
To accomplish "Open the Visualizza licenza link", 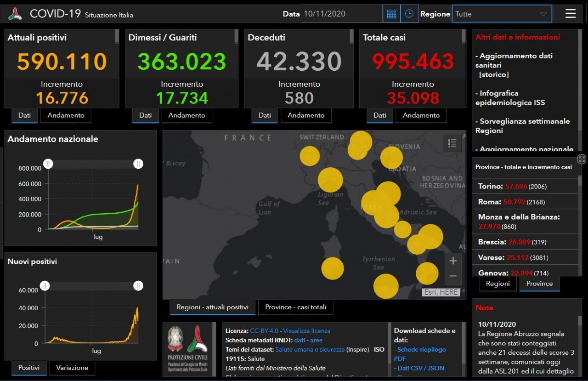I will coord(306,331).
